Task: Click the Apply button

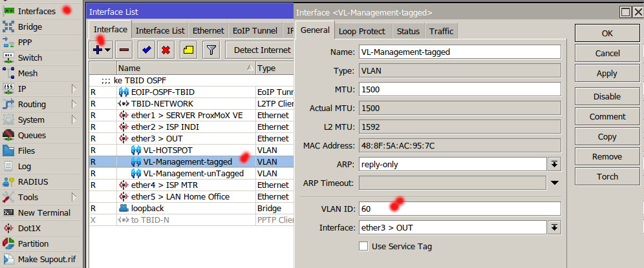Action: pyautogui.click(x=607, y=74)
